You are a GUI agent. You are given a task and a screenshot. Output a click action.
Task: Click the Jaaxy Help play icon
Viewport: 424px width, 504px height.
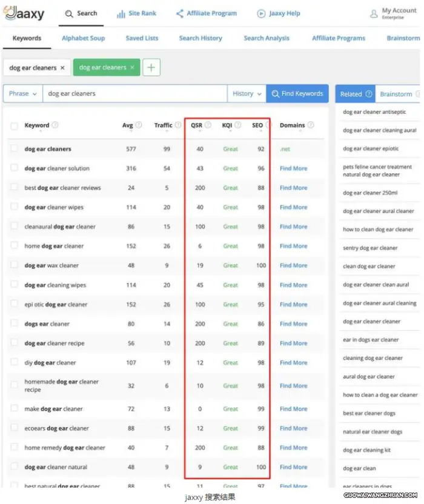coord(261,13)
